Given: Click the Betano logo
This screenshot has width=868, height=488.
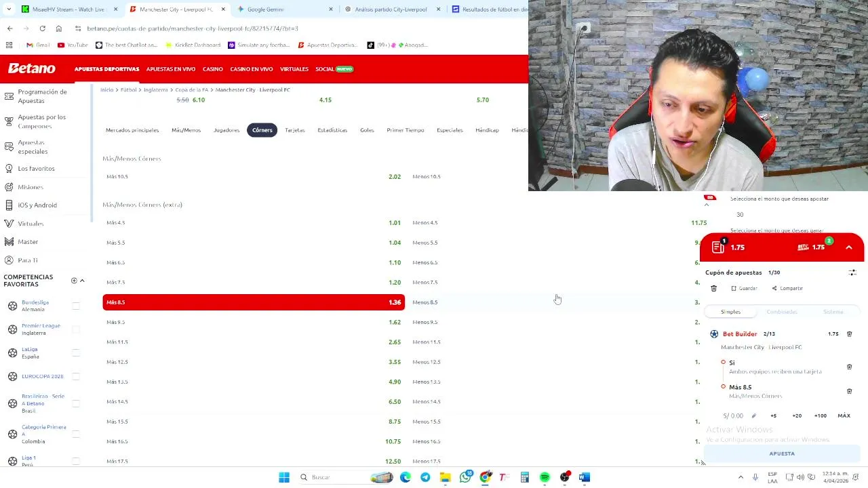Looking at the screenshot, I should click(x=31, y=68).
